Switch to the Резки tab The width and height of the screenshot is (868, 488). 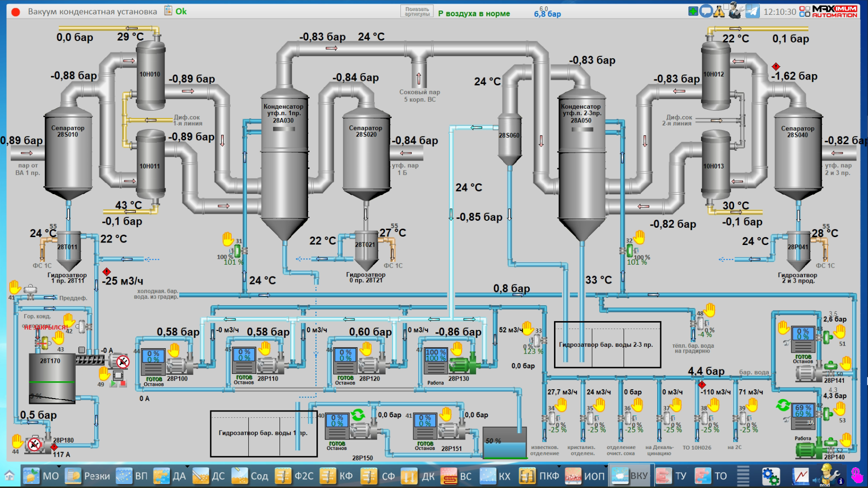[88, 476]
